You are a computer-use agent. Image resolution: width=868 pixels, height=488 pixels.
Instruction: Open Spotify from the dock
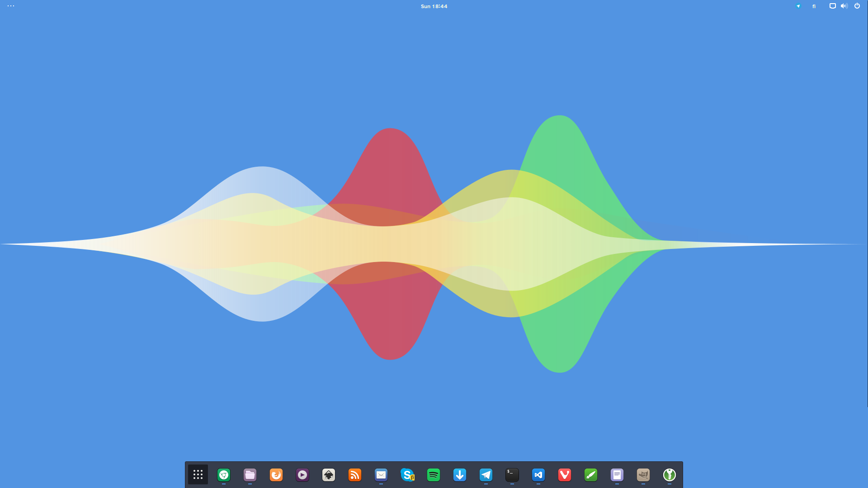(x=434, y=475)
